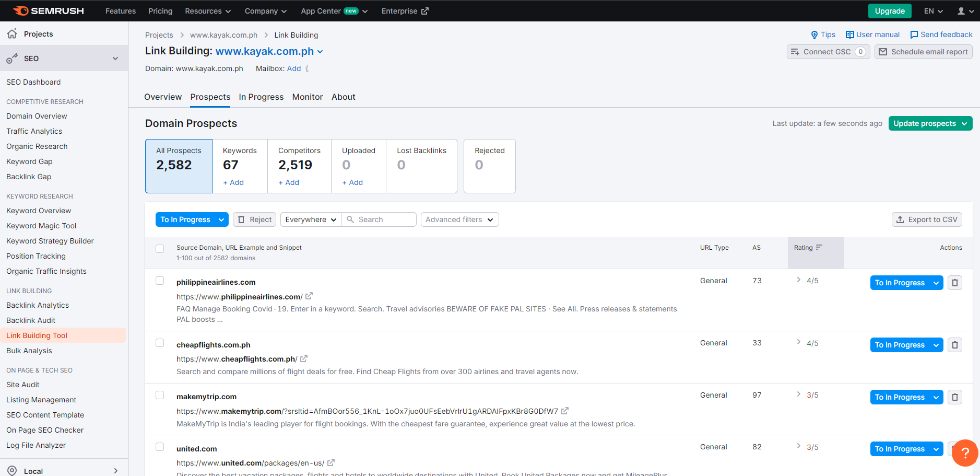Image resolution: width=980 pixels, height=476 pixels.
Task: Click the SEO section icon
Action: tap(12, 59)
